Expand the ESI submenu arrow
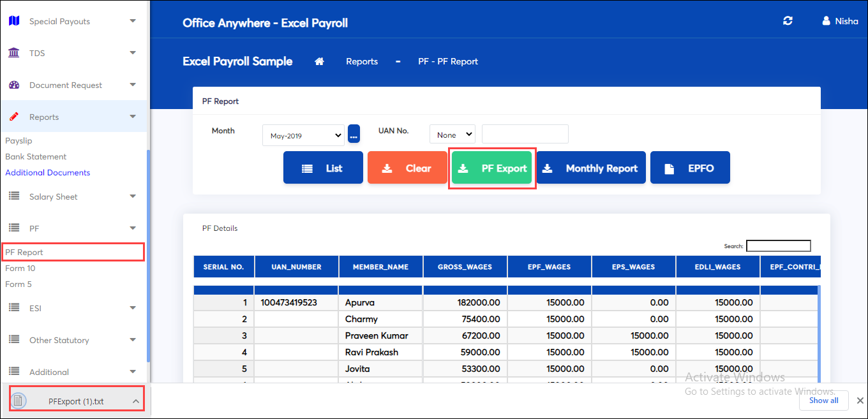 click(x=133, y=308)
